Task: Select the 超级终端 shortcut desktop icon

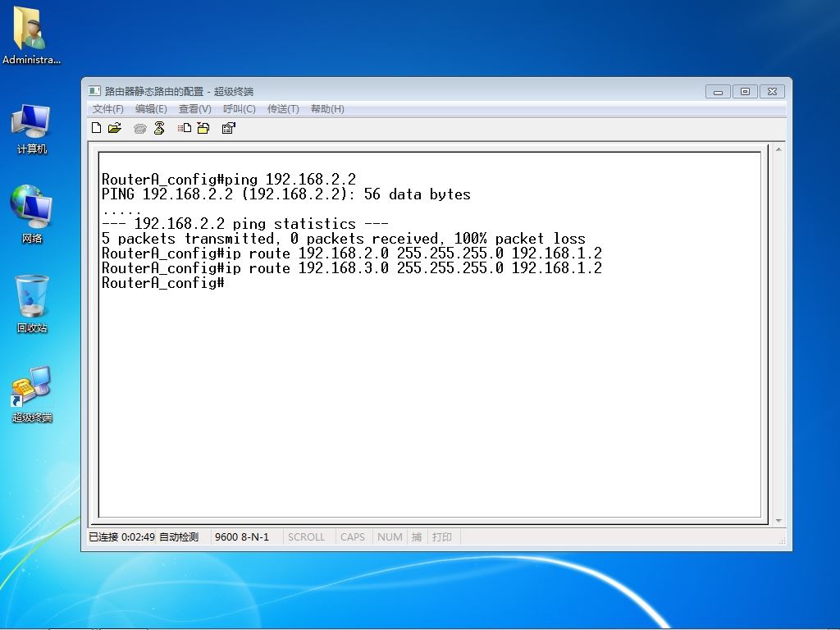Action: click(x=32, y=394)
